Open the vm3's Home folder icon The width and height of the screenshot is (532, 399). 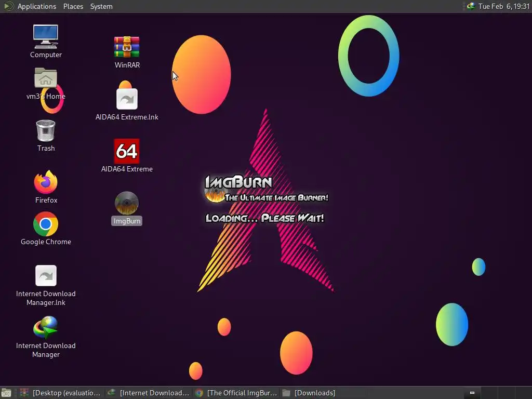point(46,78)
